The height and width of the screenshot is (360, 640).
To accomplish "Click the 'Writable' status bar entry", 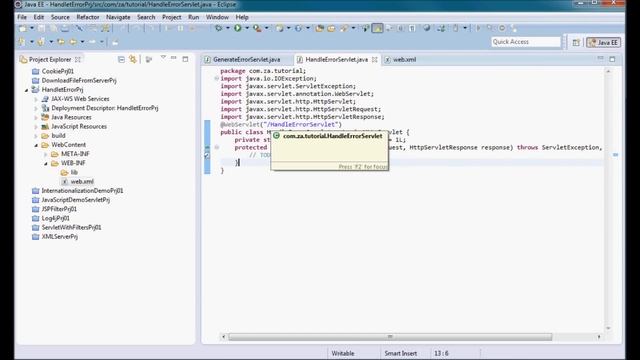I will [343, 353].
